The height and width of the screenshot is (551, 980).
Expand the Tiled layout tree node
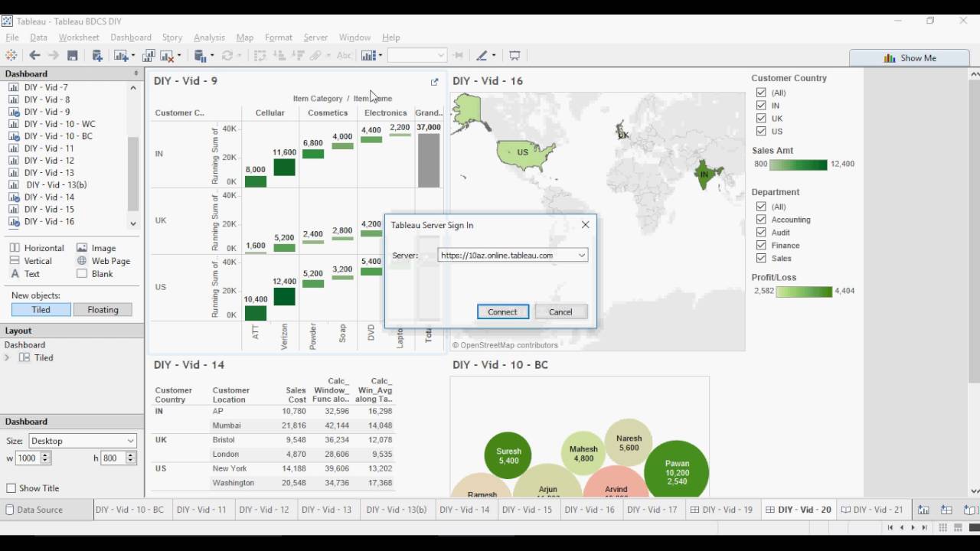(x=8, y=358)
